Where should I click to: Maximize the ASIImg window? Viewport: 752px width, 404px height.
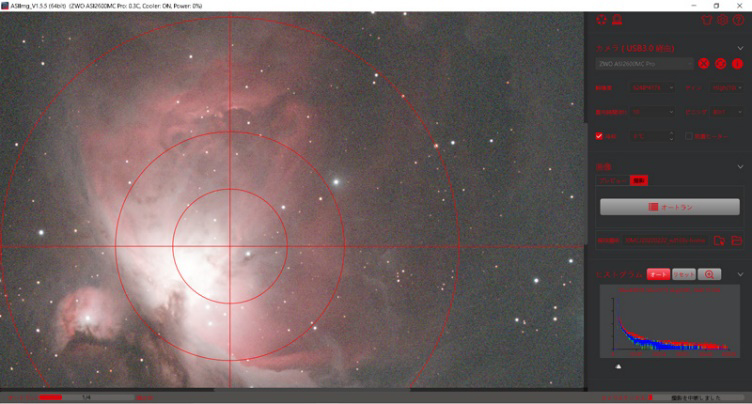tap(716, 6)
